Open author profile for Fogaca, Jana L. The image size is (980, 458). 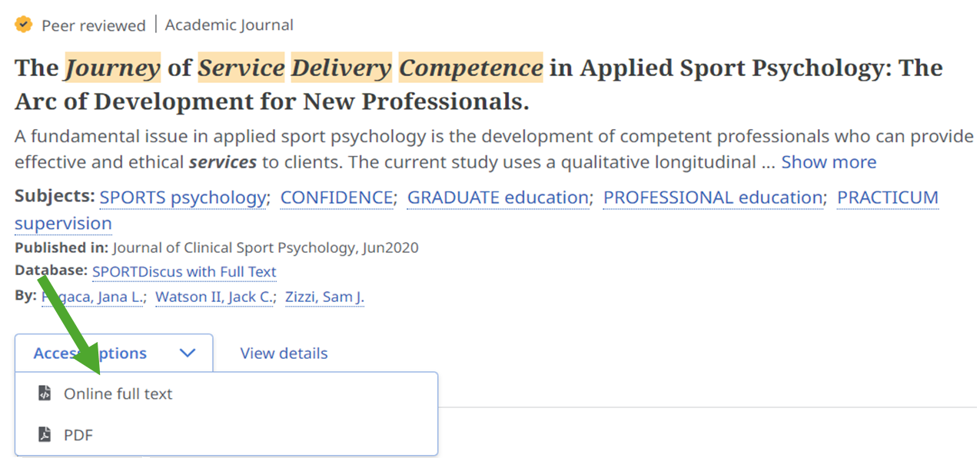pos(92,297)
